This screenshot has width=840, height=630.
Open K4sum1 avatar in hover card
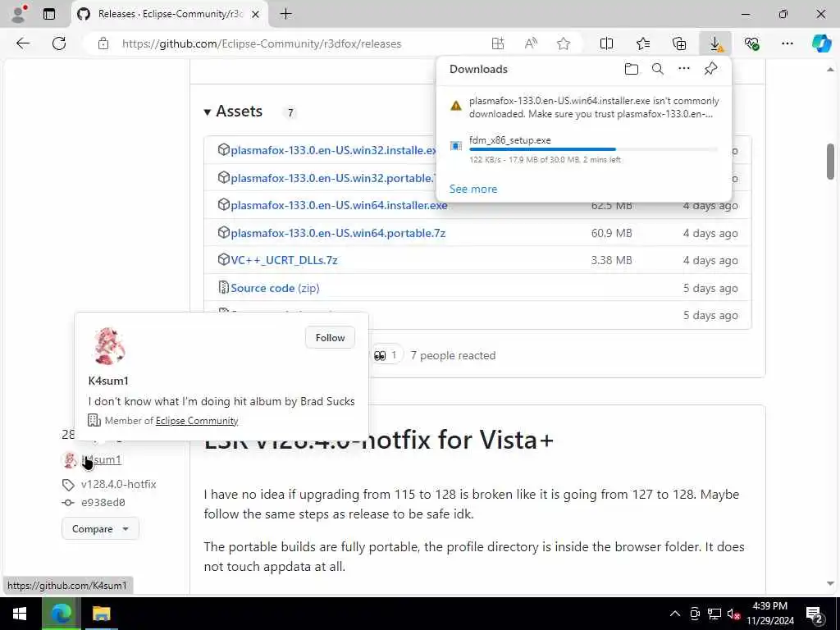(x=109, y=346)
